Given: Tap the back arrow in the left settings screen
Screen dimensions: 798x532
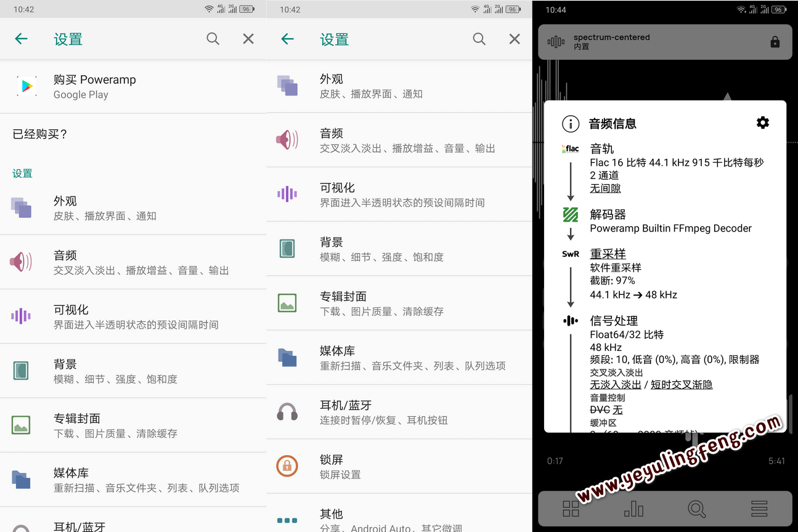Looking at the screenshot, I should pos(21,39).
